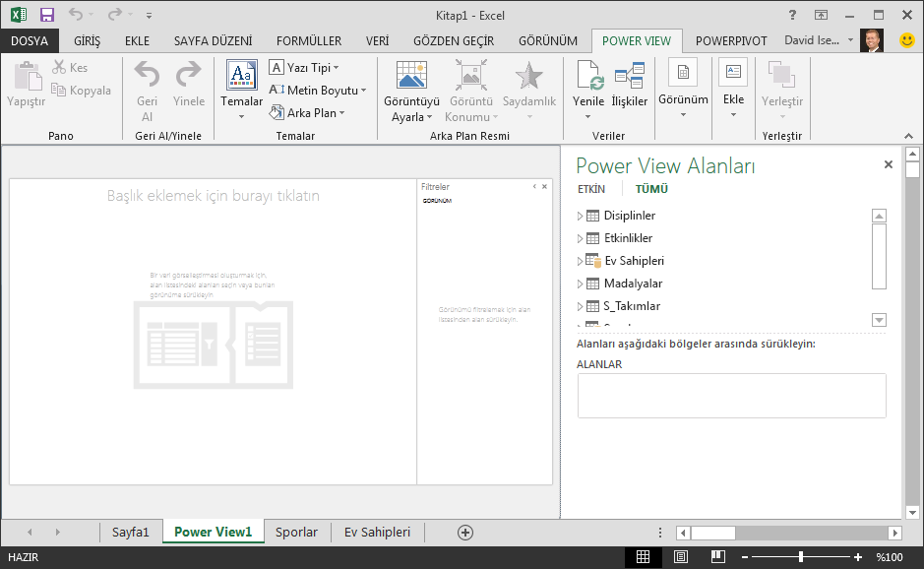Collapse the ribbon with the chevron
Image resolution: width=924 pixels, height=569 pixels.
coord(908,136)
